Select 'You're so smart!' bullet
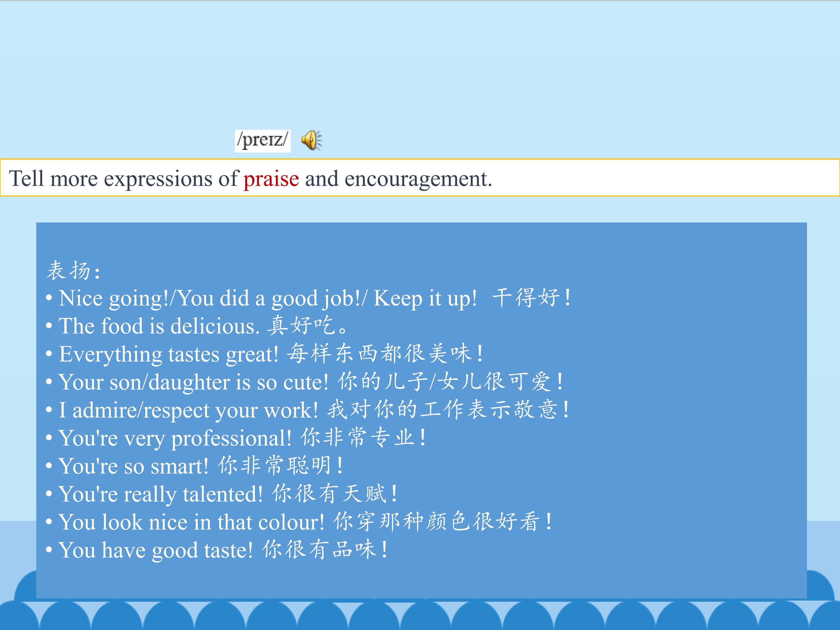The width and height of the screenshot is (840, 630). [x=194, y=466]
